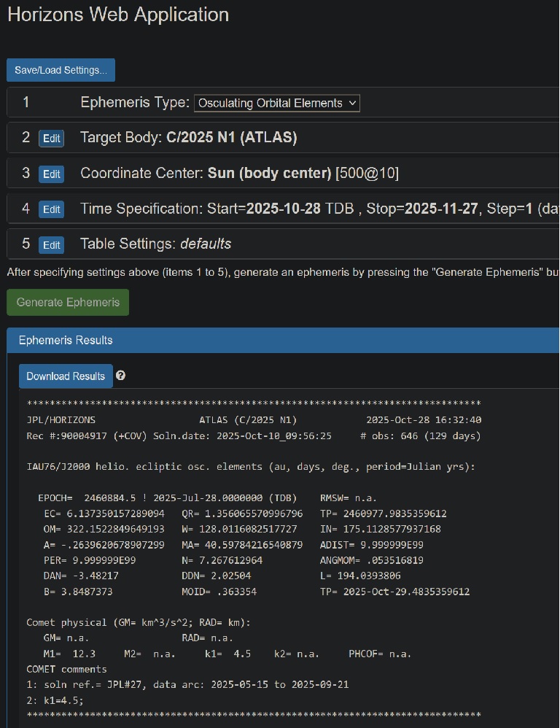Click the W= 128.0116082517727 value
Screen dimensions: 560x728
point(239,529)
